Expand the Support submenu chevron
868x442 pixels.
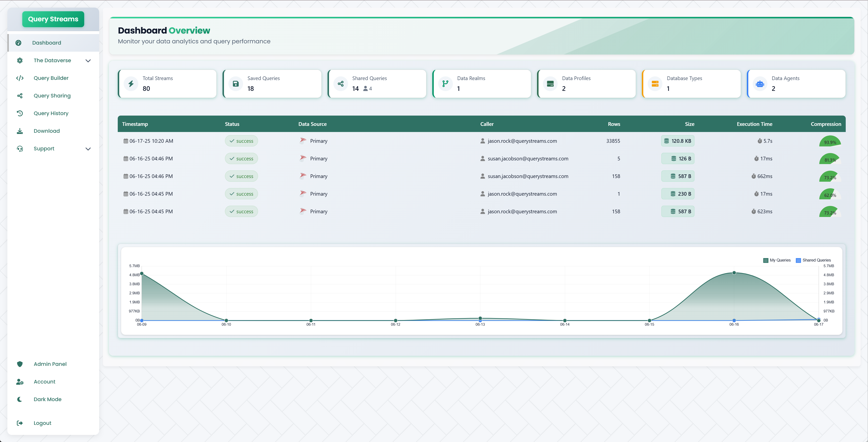pyautogui.click(x=88, y=149)
